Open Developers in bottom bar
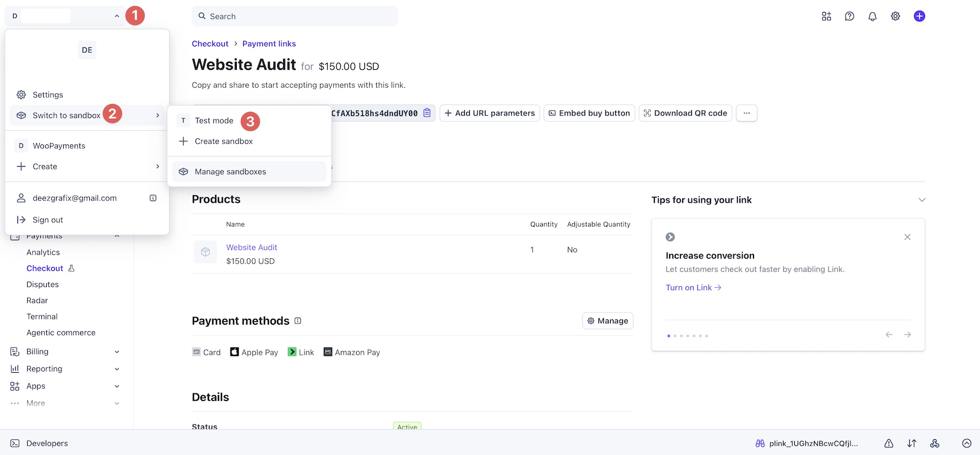The width and height of the screenshot is (980, 455). pos(39,444)
